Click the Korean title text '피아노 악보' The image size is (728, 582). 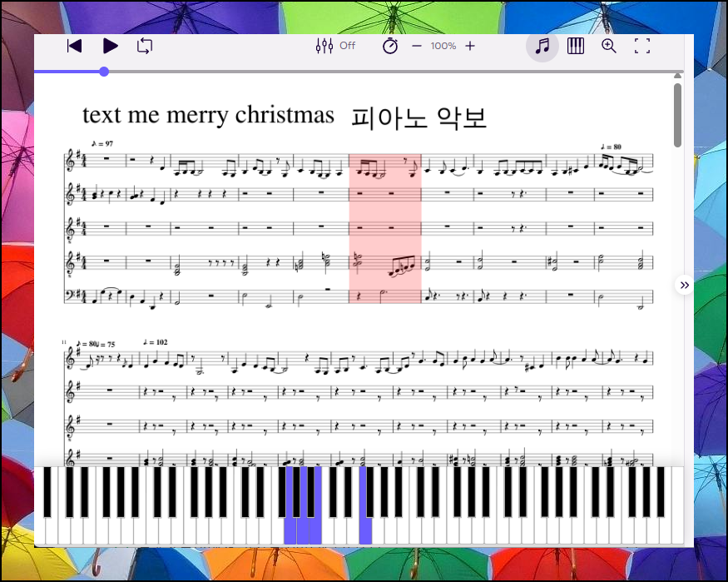pyautogui.click(x=418, y=118)
